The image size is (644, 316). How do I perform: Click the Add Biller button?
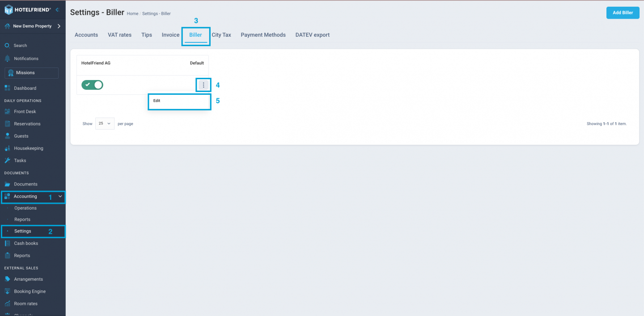pyautogui.click(x=623, y=13)
